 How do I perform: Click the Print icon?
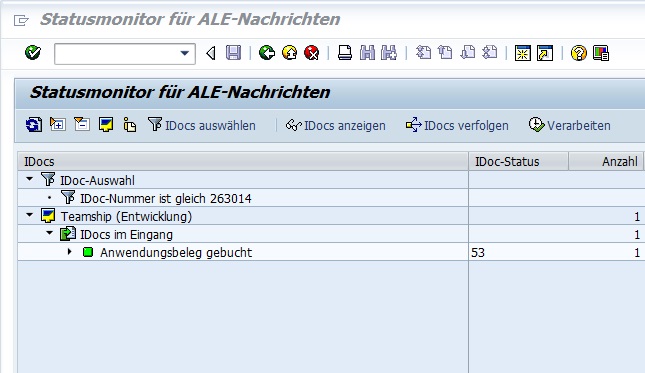[345, 53]
